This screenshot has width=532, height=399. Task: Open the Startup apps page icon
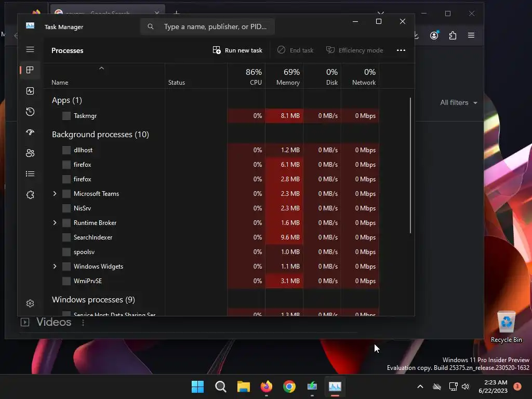click(30, 132)
